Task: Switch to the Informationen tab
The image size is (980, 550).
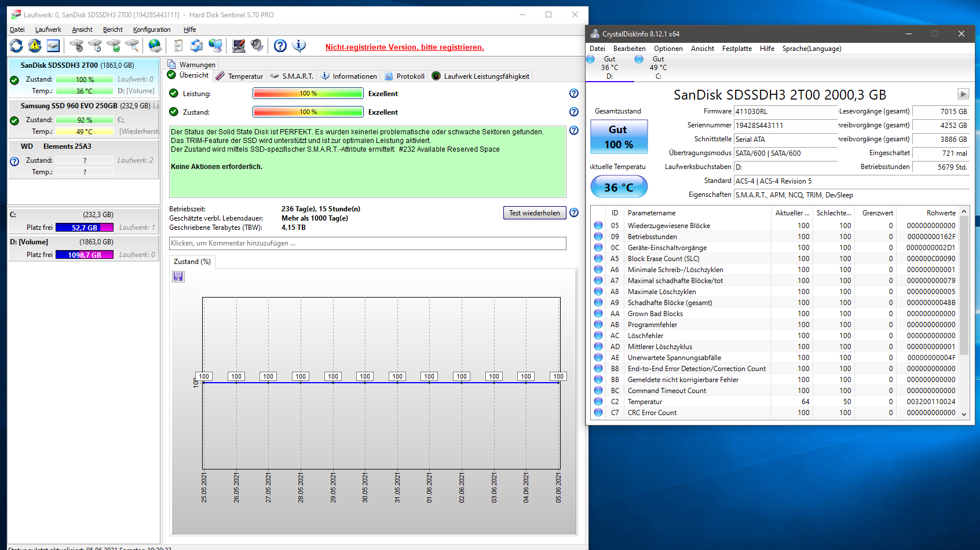Action: click(349, 76)
